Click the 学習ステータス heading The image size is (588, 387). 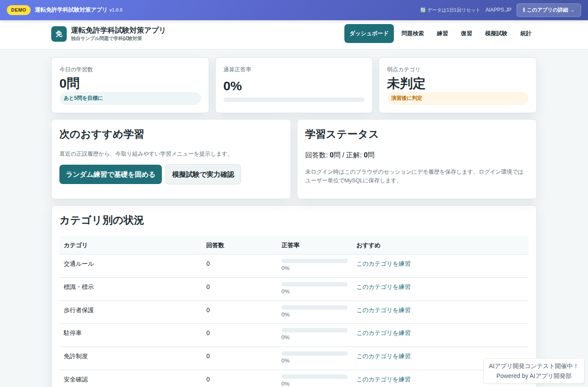[x=342, y=134]
